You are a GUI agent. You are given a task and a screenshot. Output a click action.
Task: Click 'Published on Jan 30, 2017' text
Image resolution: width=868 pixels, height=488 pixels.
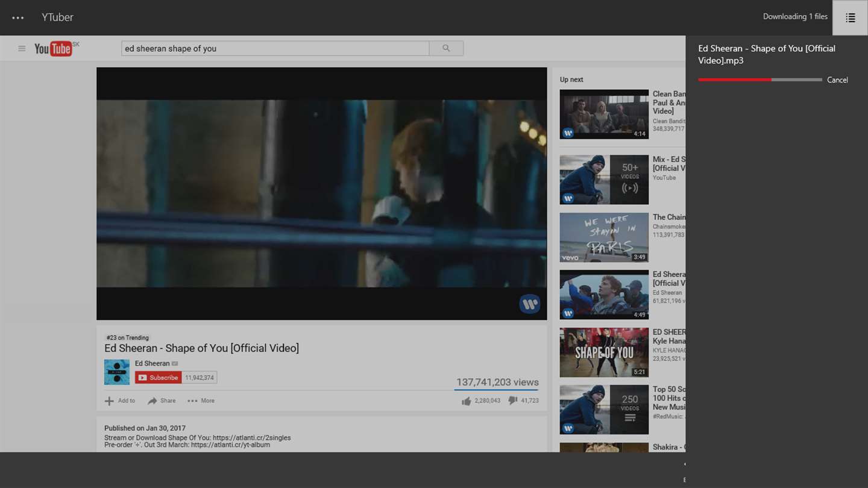pos(145,428)
